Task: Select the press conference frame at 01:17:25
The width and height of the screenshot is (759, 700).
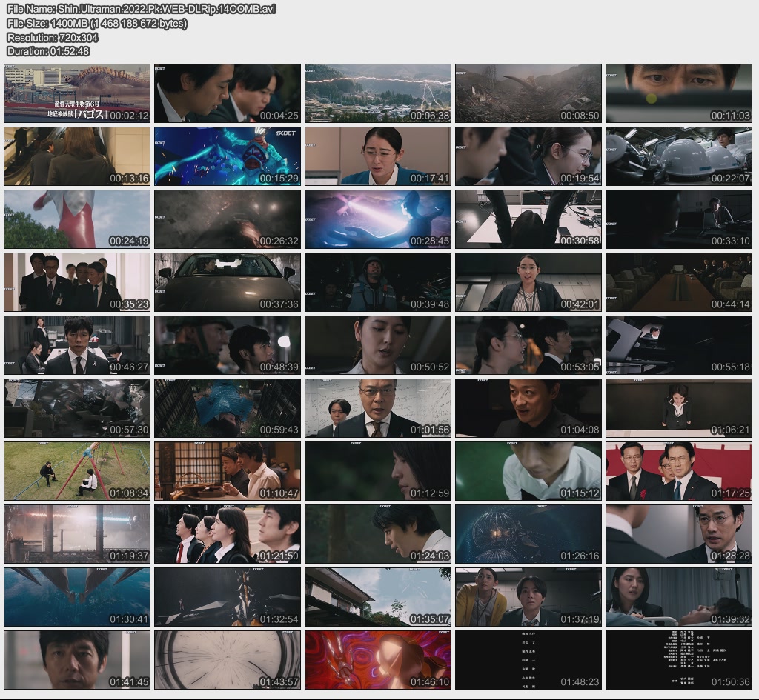Action: 678,471
